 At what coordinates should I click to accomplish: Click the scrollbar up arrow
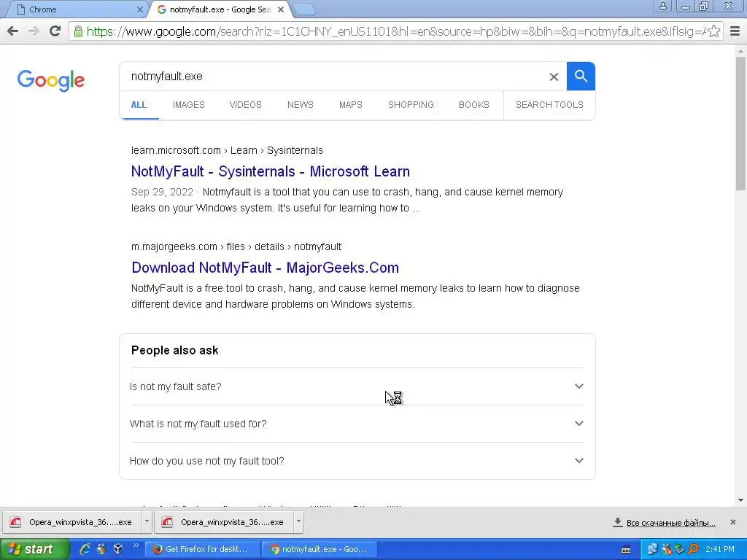click(x=741, y=50)
